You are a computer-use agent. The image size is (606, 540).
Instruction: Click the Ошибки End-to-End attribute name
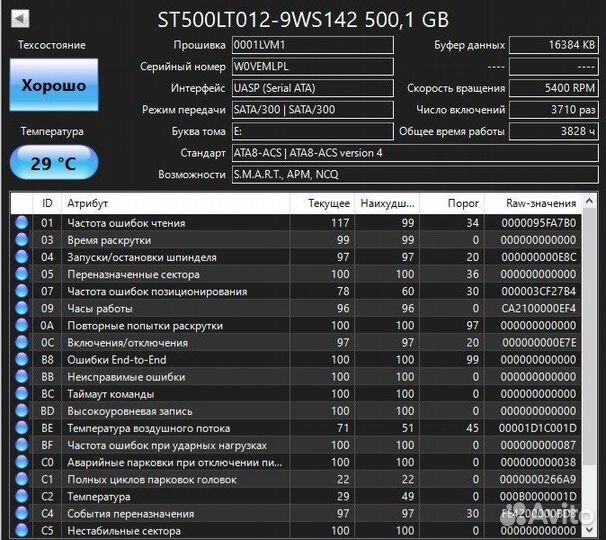click(x=117, y=359)
